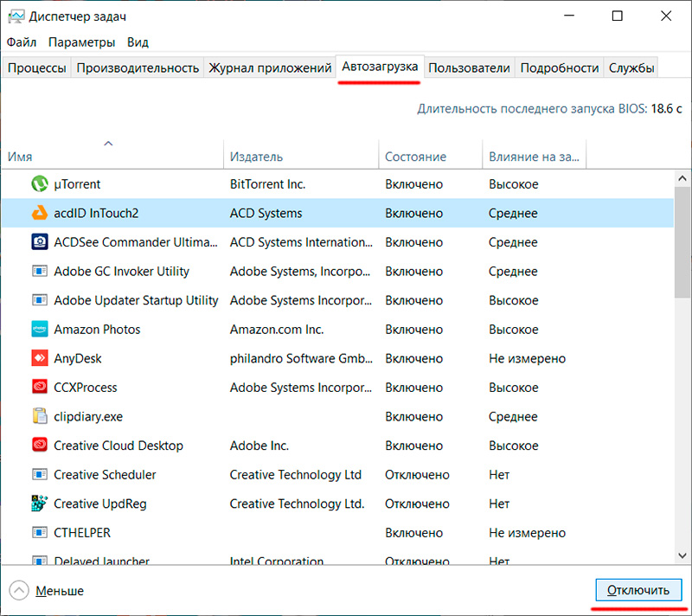Click the AnyDesk red icon
The image size is (692, 616).
(39, 358)
